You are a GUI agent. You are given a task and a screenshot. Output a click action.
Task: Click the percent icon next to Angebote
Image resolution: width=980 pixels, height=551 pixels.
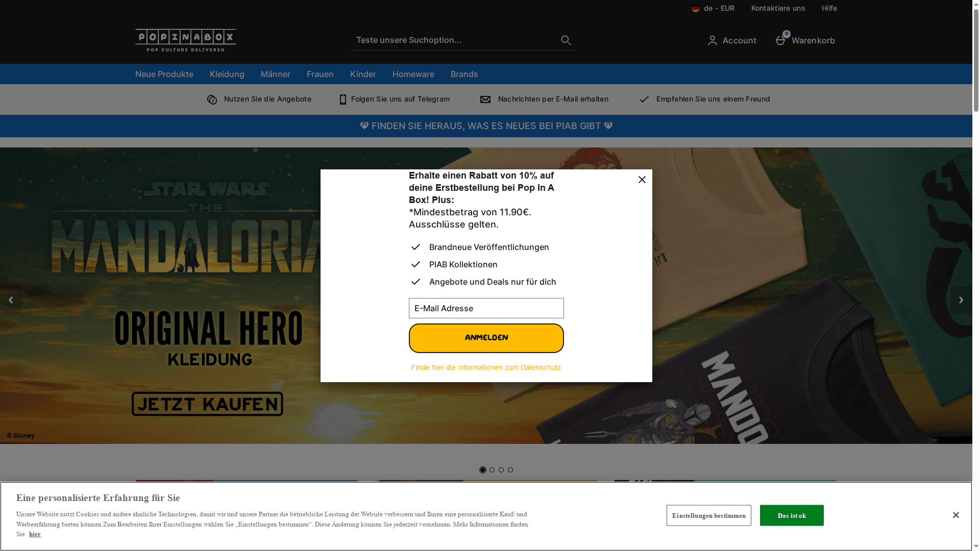(x=212, y=99)
